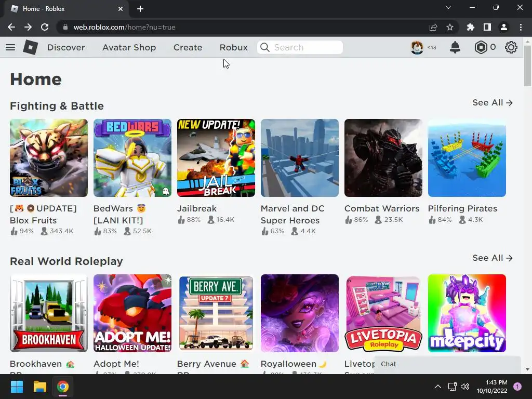
Task: Open the Combat Warriors thumbnail
Action: tap(383, 158)
